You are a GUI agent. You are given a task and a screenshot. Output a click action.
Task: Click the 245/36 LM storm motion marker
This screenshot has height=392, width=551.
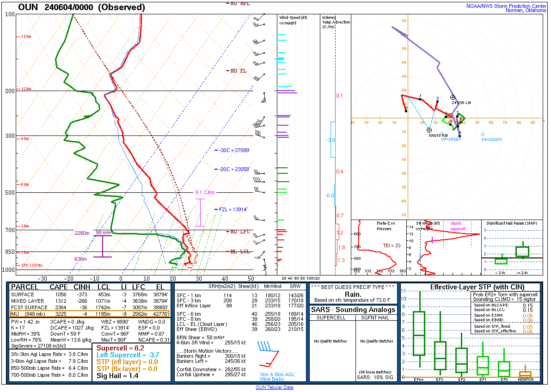tap(453, 97)
